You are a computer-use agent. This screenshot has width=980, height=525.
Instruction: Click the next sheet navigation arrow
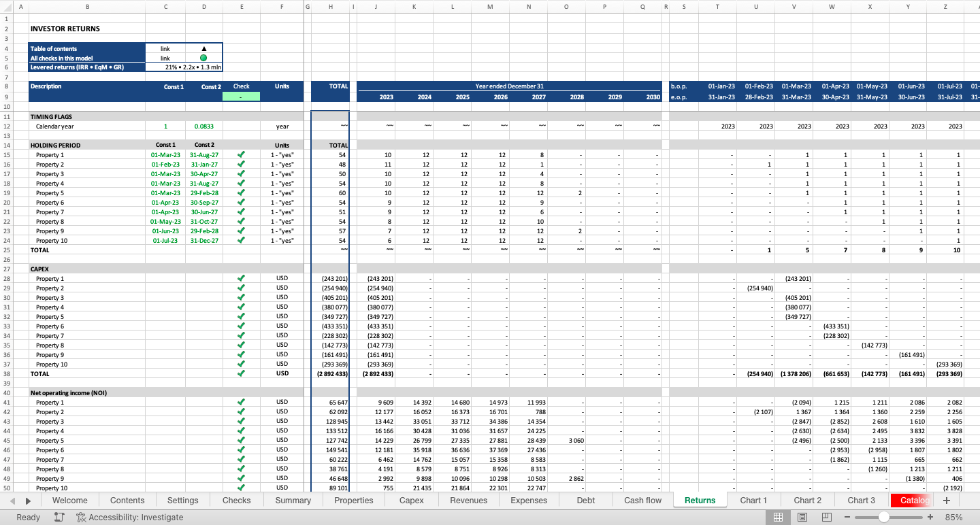(28, 501)
